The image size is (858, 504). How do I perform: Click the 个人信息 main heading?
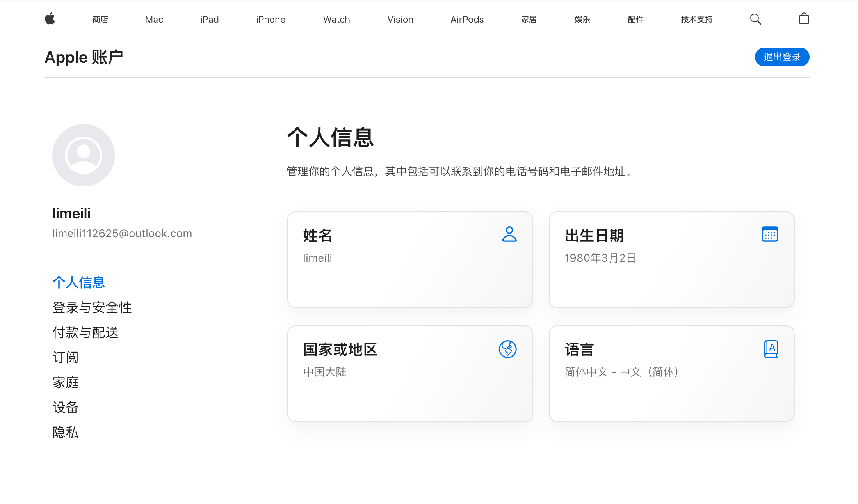pos(331,137)
